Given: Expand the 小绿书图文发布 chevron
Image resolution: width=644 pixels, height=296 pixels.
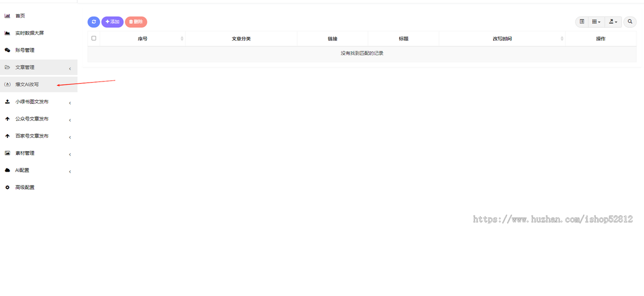Looking at the screenshot, I should pyautogui.click(x=70, y=102).
